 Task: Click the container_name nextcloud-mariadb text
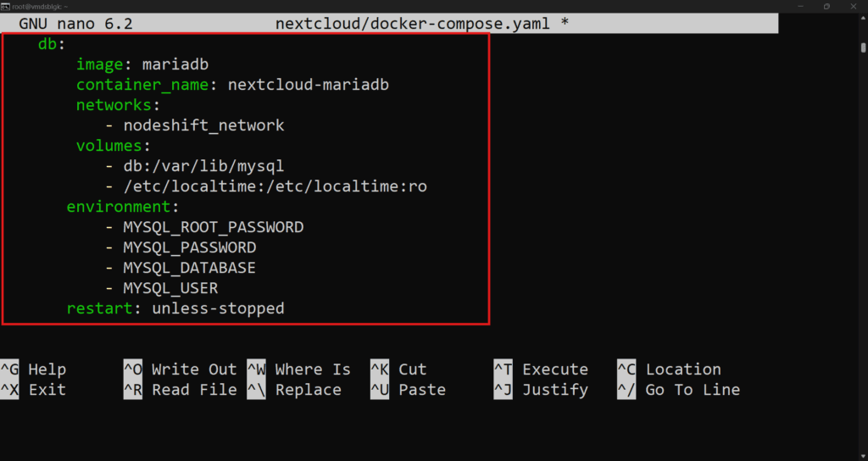232,85
